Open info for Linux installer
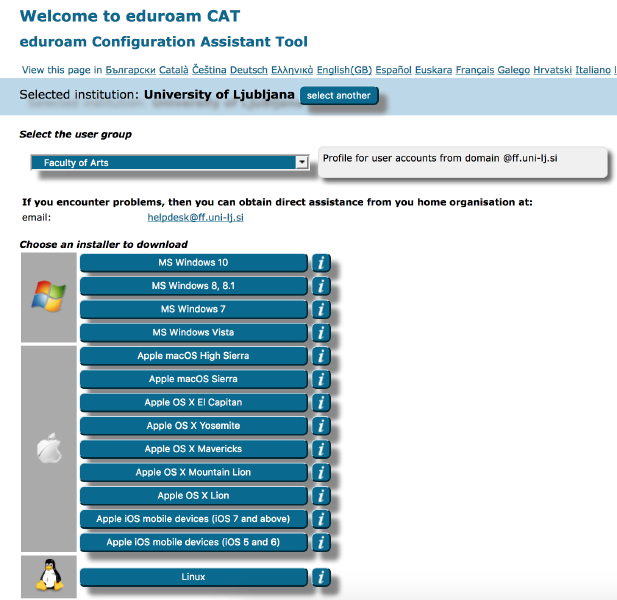The height and width of the screenshot is (600, 617). [x=321, y=577]
